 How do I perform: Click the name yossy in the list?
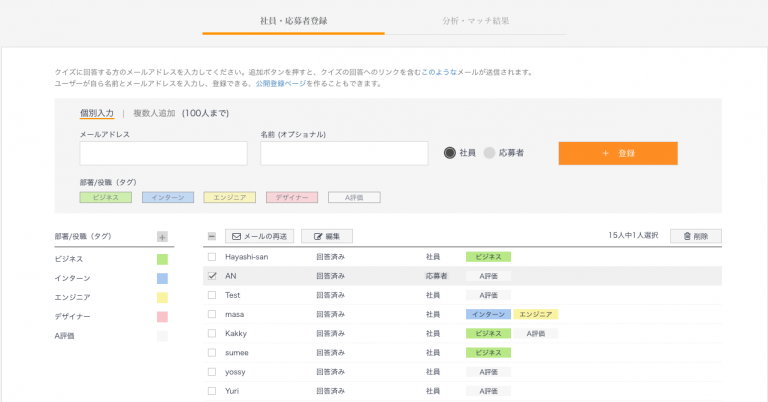coord(235,372)
